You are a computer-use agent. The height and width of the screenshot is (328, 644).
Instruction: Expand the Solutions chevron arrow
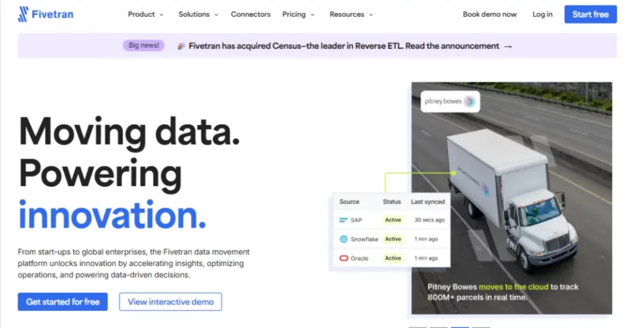coord(216,15)
